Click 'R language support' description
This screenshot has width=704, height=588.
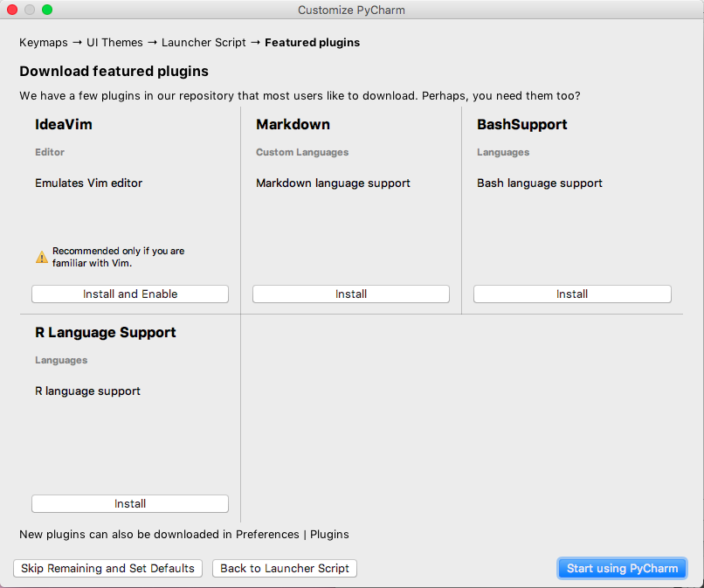tap(87, 391)
